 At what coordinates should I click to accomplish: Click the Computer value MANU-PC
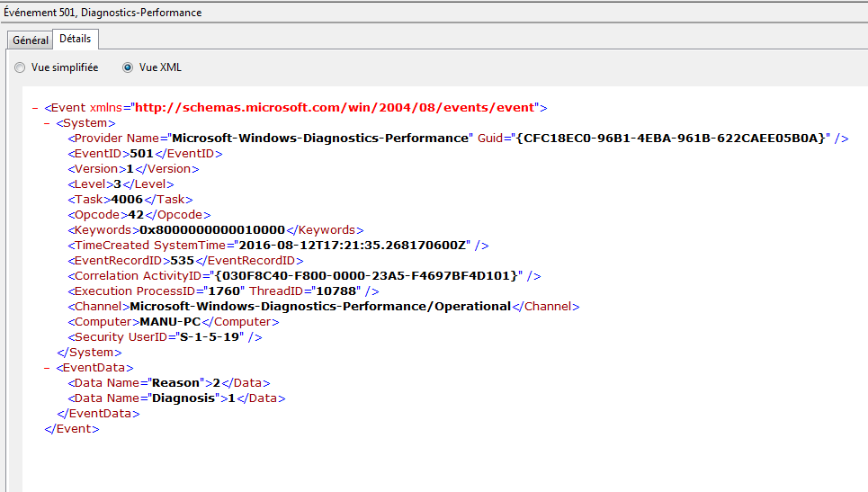coord(170,321)
